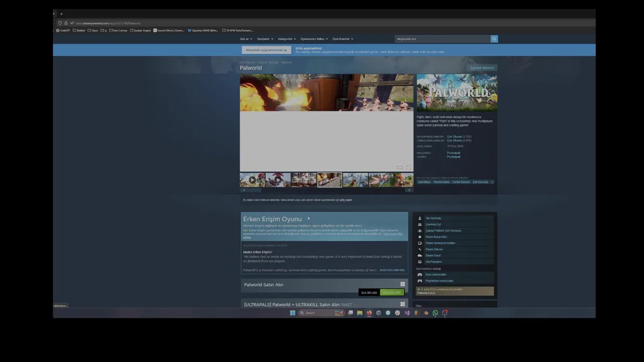Open the Sunken Engine bookmark folder
Image resolution: width=644 pixels, height=362 pixels.
pyautogui.click(x=140, y=31)
